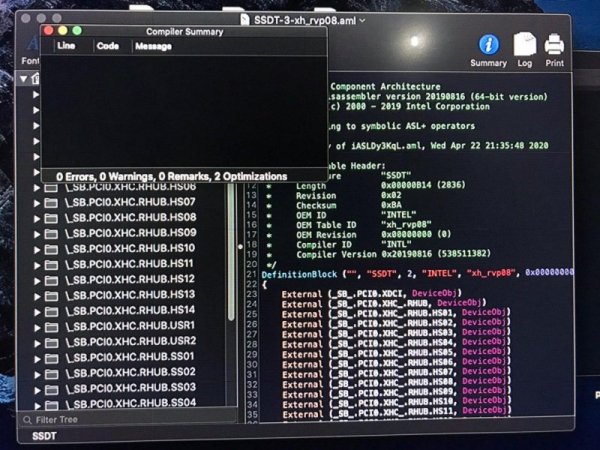This screenshot has width=600, height=450.
Task: Collapse the root tree node triangle
Action: (24, 79)
